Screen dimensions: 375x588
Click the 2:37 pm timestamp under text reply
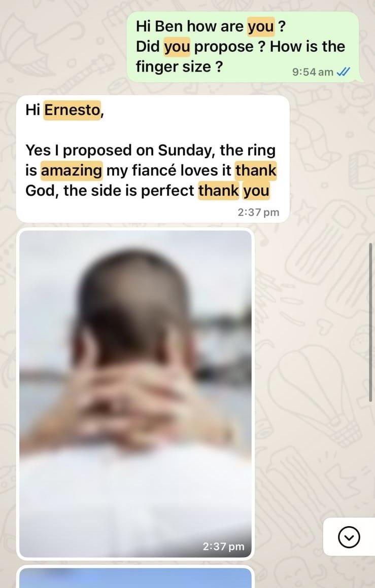[x=258, y=212]
